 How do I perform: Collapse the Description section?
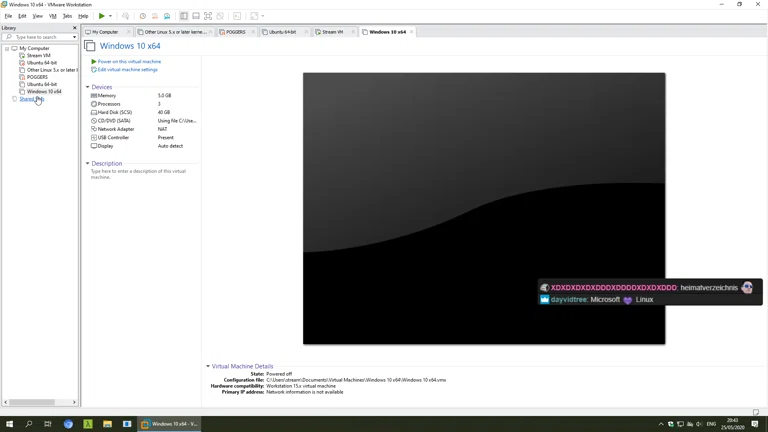(88, 164)
